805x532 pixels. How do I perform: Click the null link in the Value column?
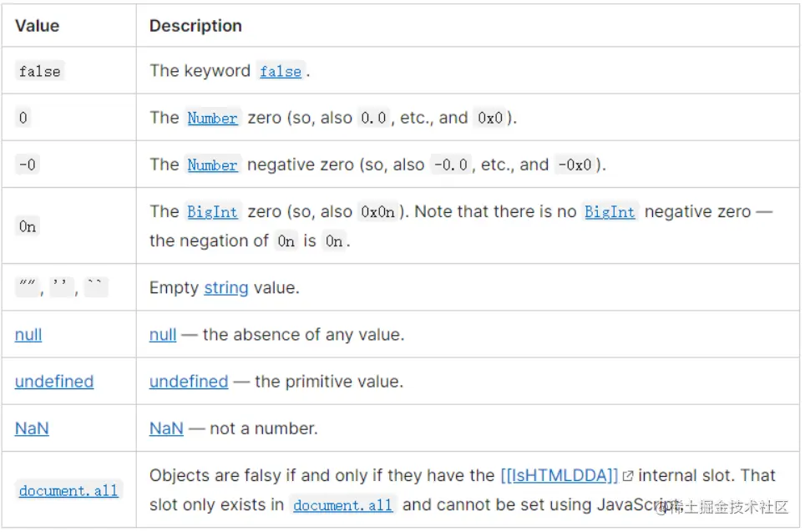click(28, 335)
